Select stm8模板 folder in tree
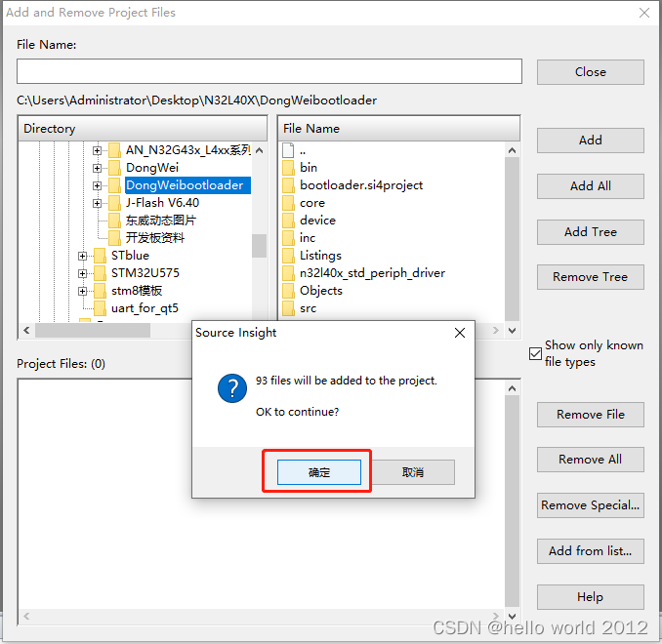The width and height of the screenshot is (662, 644). click(137, 291)
